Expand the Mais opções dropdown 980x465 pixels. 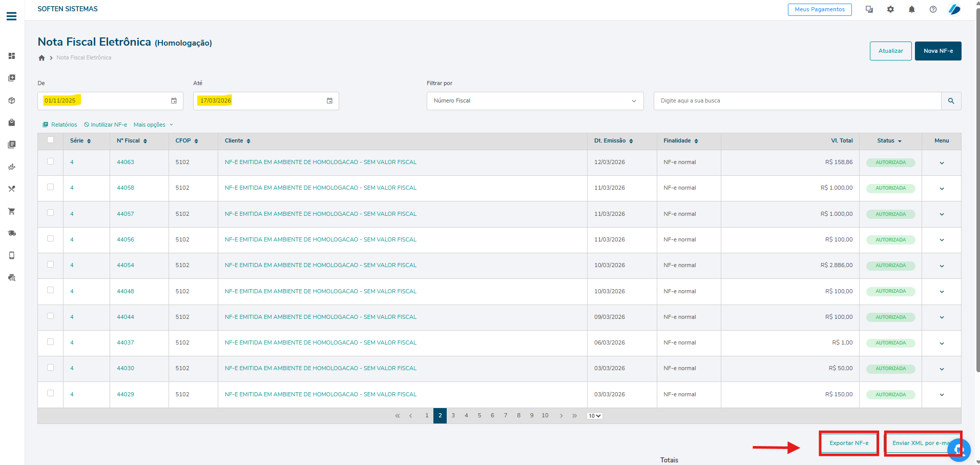153,125
